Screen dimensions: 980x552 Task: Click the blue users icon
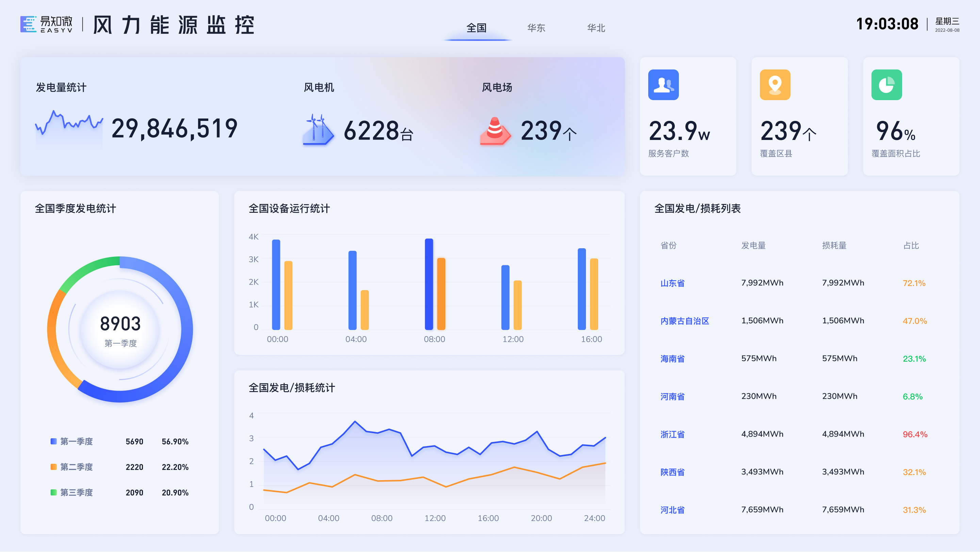pos(663,84)
